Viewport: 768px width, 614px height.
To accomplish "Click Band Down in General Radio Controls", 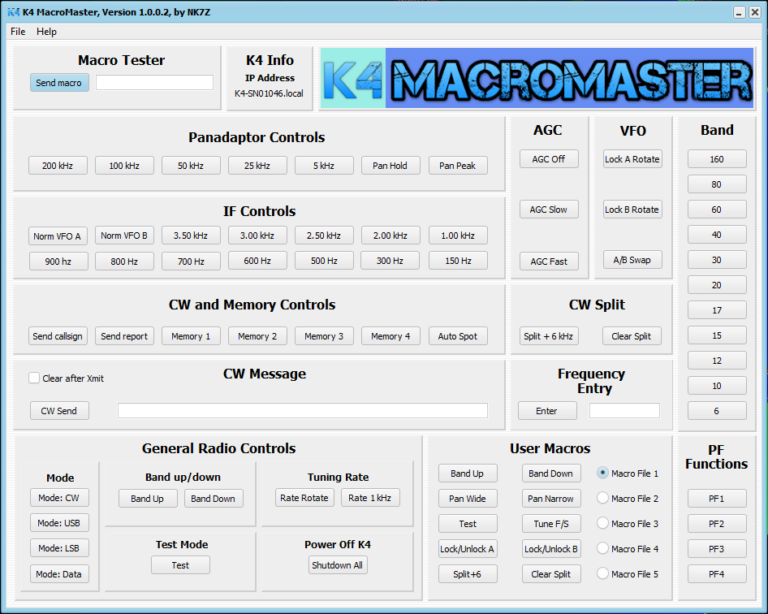I will (214, 498).
